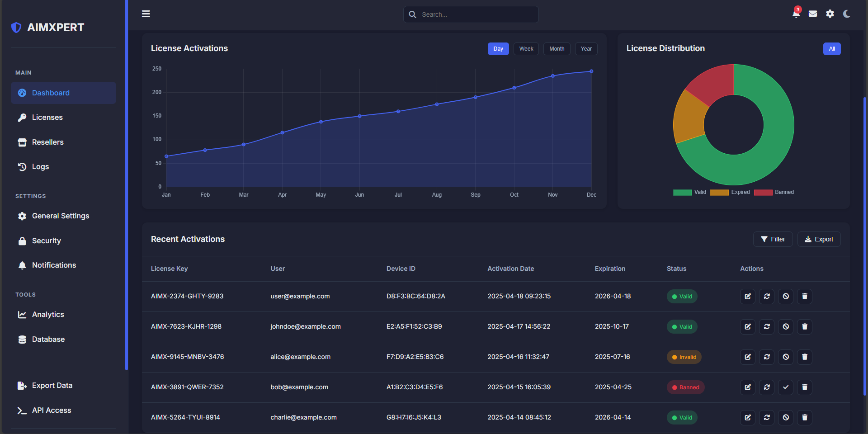Select the Year chart range
Viewport: 868px width, 434px height.
coord(586,49)
